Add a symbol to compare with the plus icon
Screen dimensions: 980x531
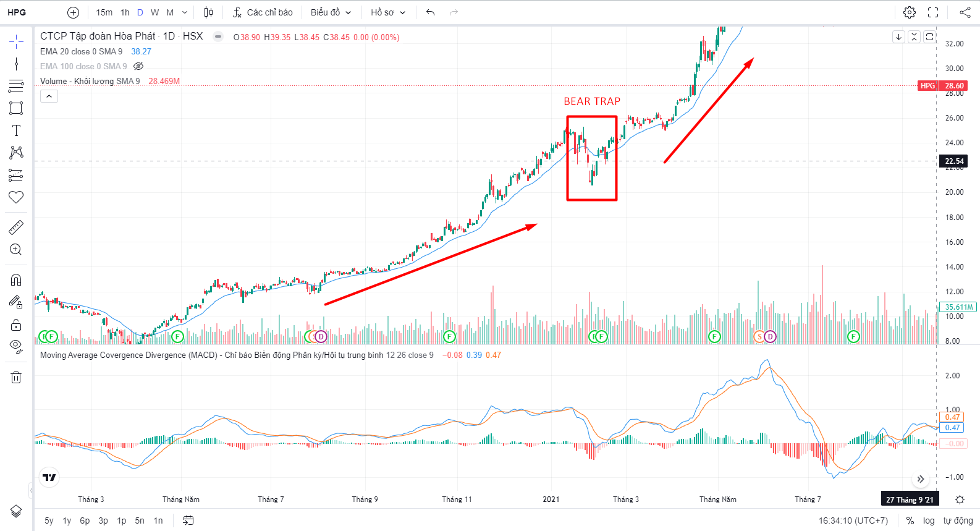pos(73,12)
